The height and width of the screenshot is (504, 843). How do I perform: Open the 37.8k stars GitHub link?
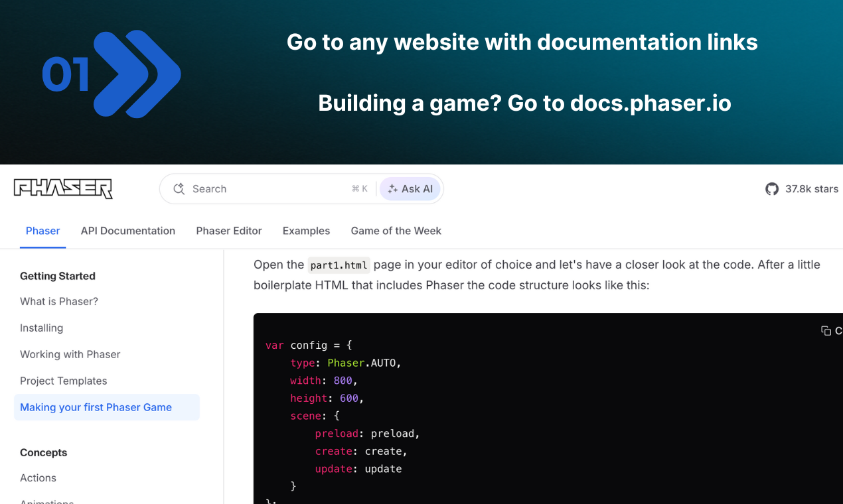pyautogui.click(x=802, y=189)
